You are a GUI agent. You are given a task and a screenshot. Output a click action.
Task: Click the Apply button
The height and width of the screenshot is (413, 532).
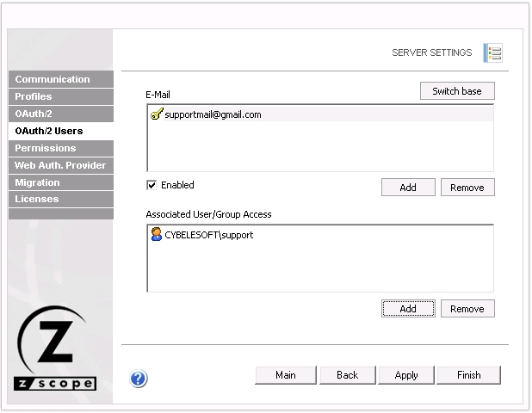click(406, 375)
